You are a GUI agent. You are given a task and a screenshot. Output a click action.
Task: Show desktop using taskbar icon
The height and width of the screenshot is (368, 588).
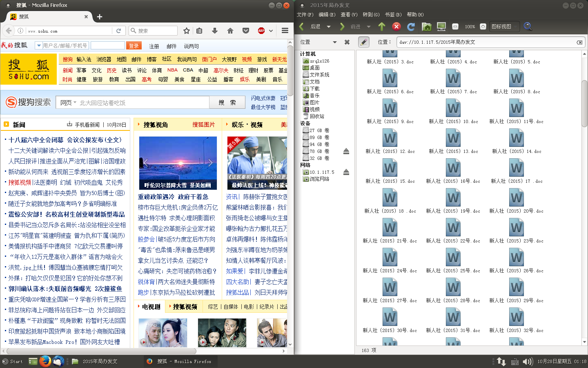(x=33, y=361)
